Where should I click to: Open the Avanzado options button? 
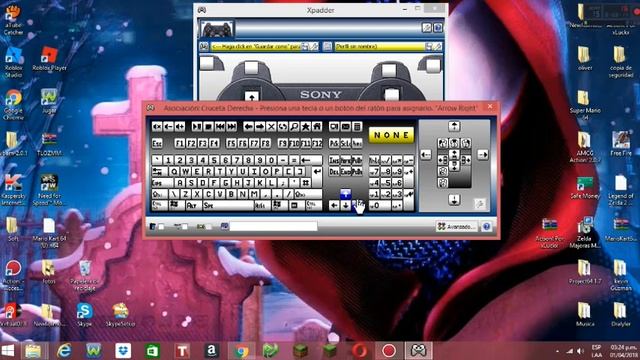[456, 226]
